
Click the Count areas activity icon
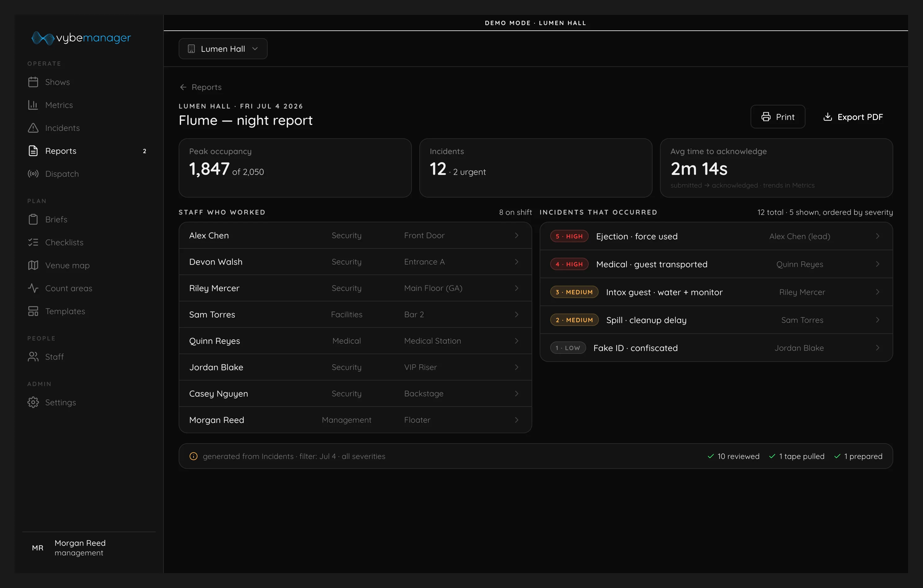[33, 288]
